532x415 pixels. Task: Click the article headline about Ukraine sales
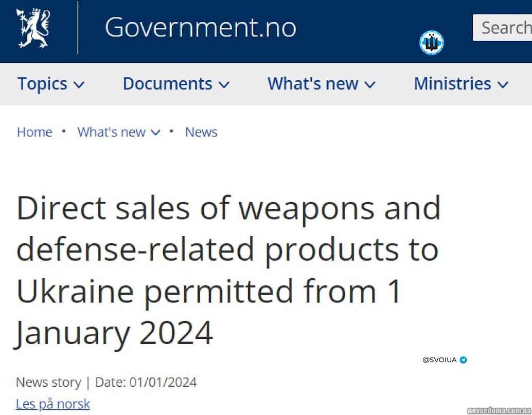(x=228, y=270)
